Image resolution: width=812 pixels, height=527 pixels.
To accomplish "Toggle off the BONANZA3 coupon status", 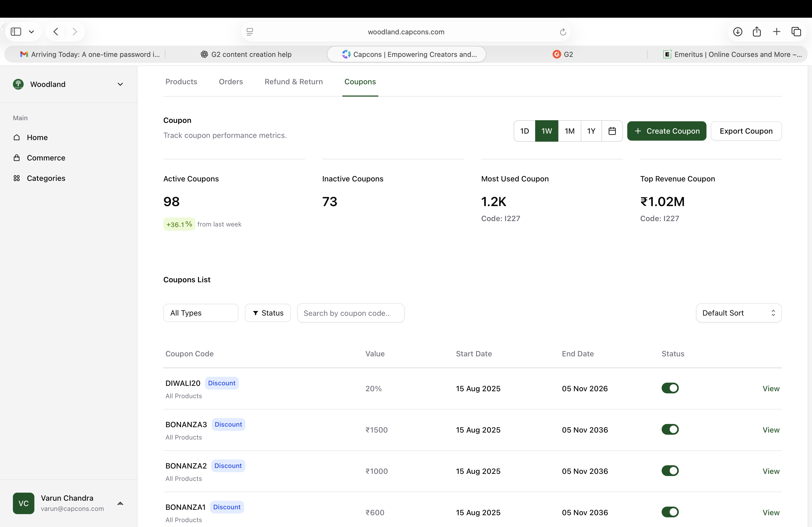I will 670,429.
